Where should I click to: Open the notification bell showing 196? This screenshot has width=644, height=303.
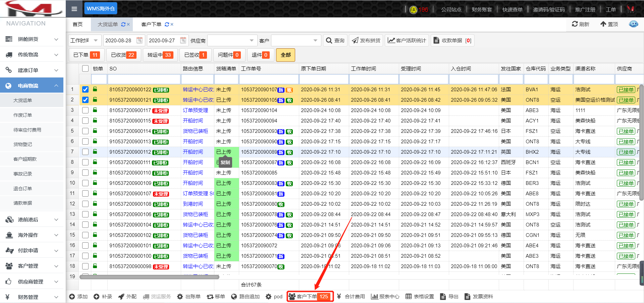[x=414, y=10]
